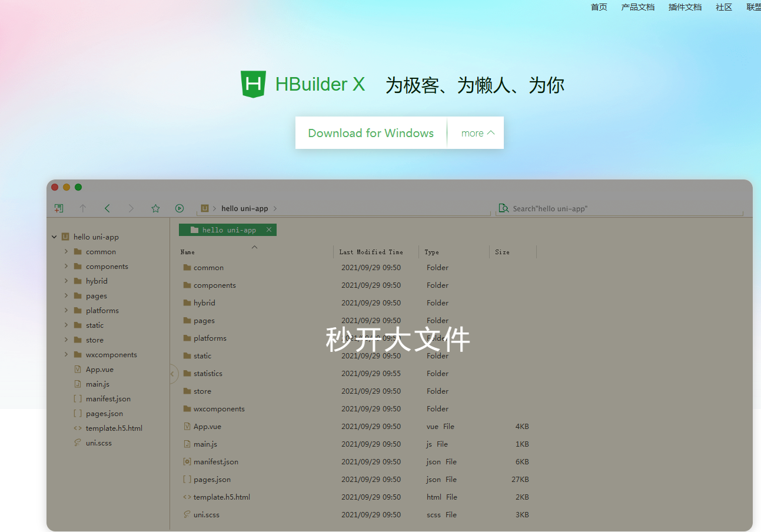The width and height of the screenshot is (761, 532).
Task: Navigate back with the left chevron arrow
Action: coord(107,208)
